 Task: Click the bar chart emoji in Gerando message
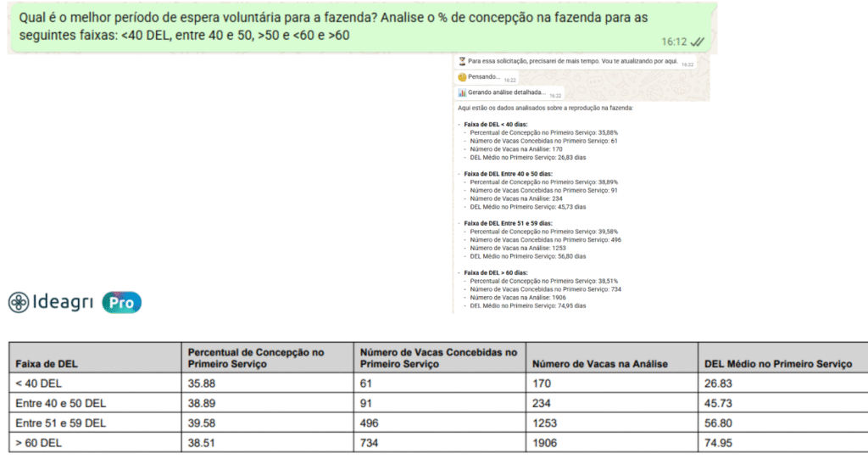pyautogui.click(x=462, y=93)
